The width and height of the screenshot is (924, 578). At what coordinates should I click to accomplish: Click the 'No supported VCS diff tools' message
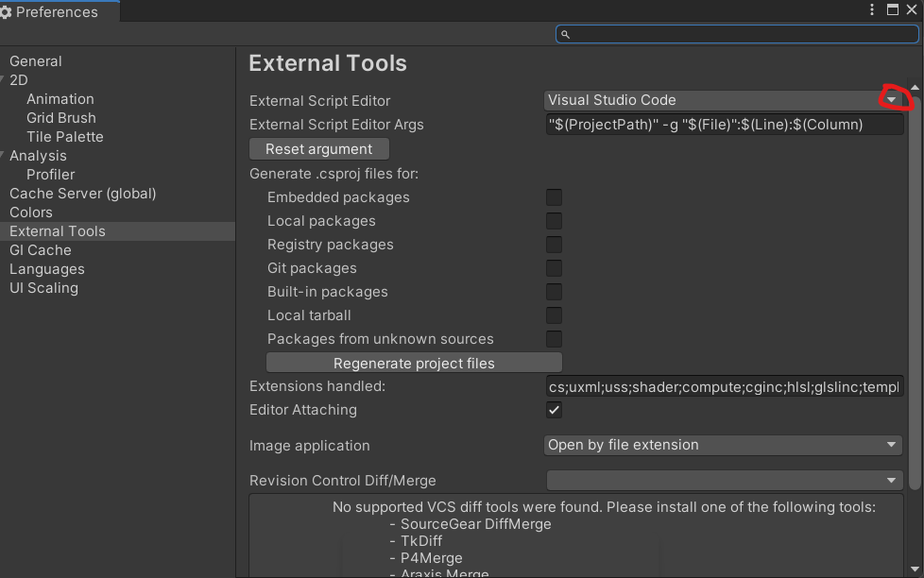pyautogui.click(x=604, y=507)
